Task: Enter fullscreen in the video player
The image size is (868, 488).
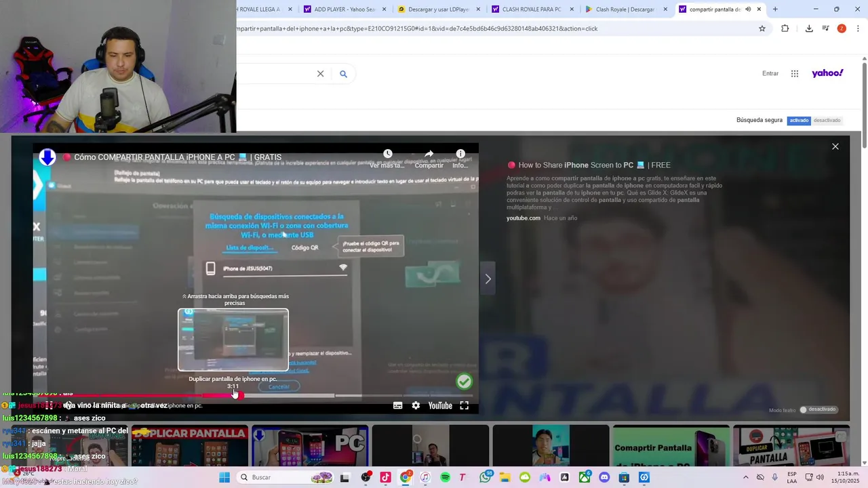Action: pyautogui.click(x=465, y=405)
